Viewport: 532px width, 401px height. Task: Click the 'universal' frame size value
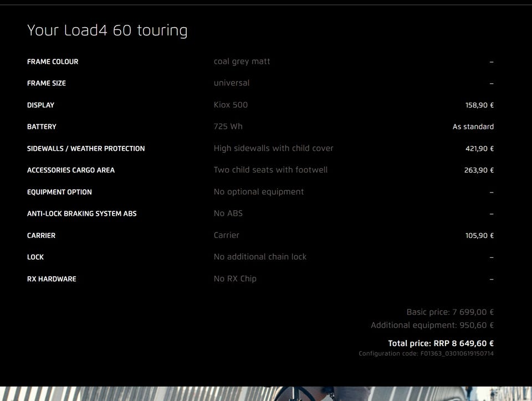(x=232, y=83)
